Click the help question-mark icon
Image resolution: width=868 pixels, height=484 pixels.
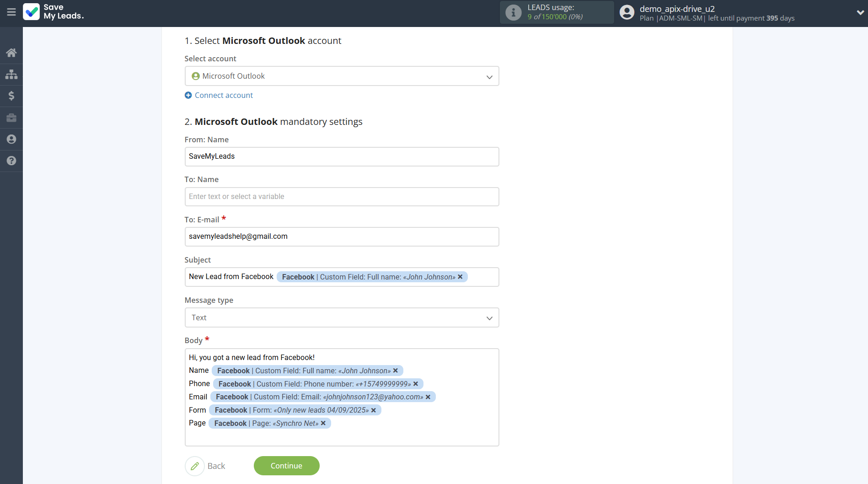point(11,161)
